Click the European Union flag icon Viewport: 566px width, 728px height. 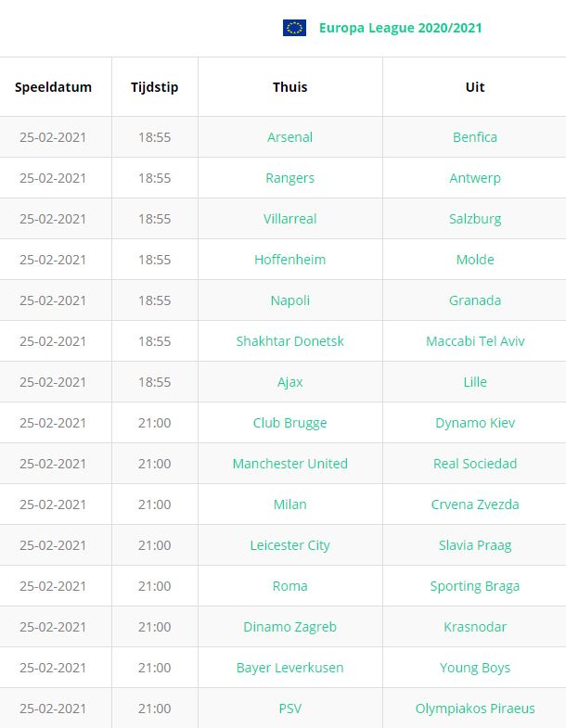pos(294,28)
